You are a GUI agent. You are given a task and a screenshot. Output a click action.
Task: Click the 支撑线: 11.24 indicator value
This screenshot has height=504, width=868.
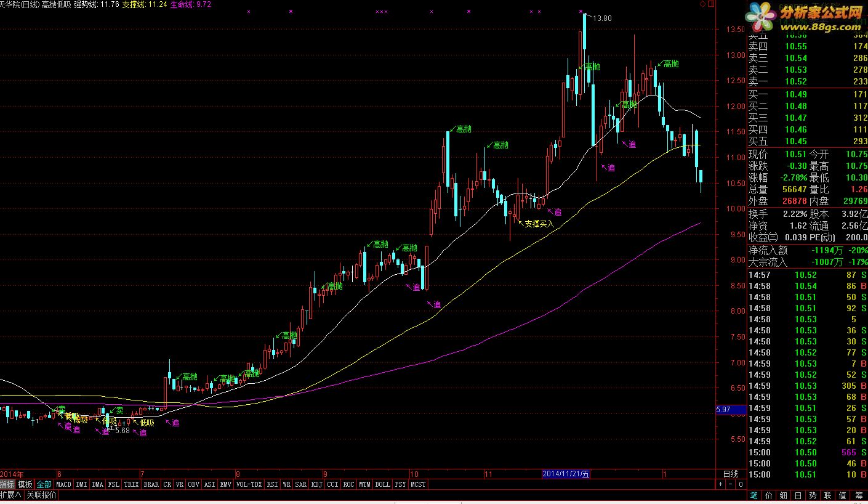coord(144,4)
